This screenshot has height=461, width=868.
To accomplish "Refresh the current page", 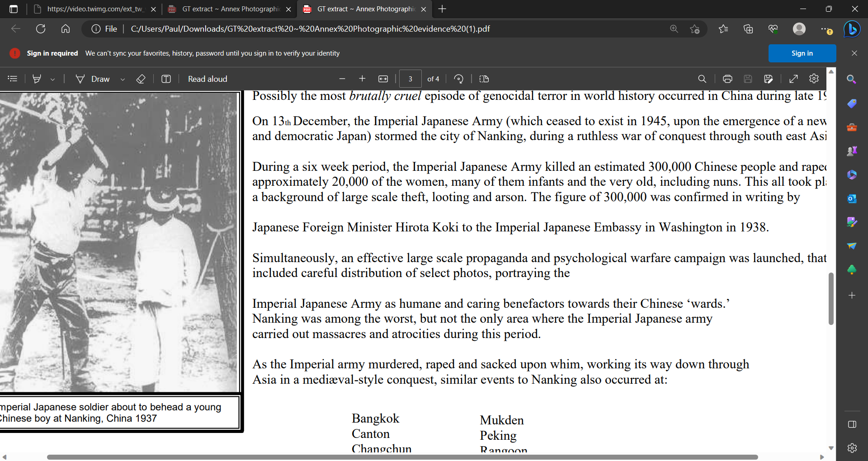I will [41, 29].
